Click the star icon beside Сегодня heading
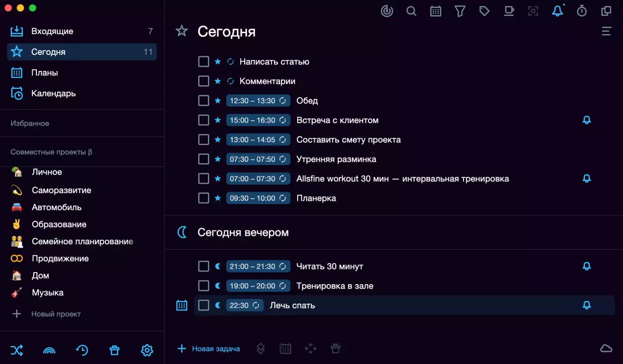Screen dimensions: 623x364 click(x=182, y=31)
